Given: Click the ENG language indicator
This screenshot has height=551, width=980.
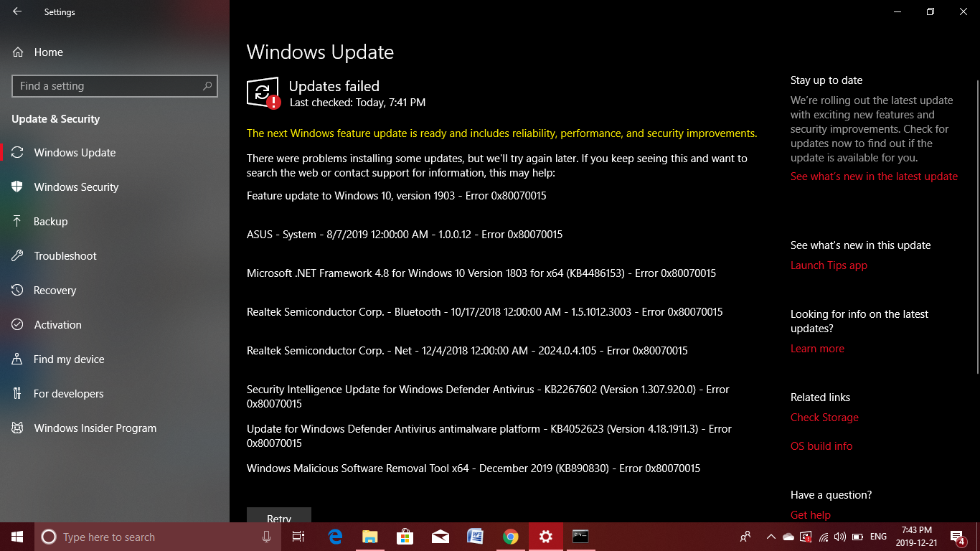Looking at the screenshot, I should click(878, 537).
